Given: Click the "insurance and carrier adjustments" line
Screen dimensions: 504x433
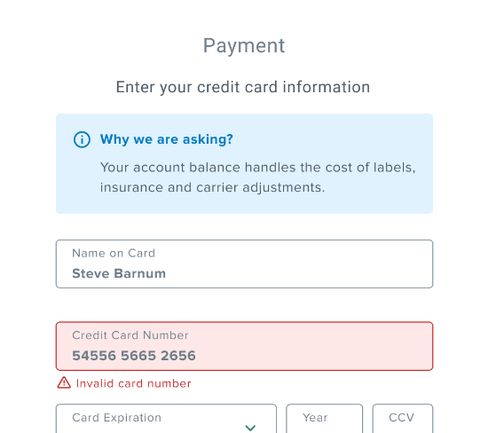Looking at the screenshot, I should pyautogui.click(x=212, y=187).
